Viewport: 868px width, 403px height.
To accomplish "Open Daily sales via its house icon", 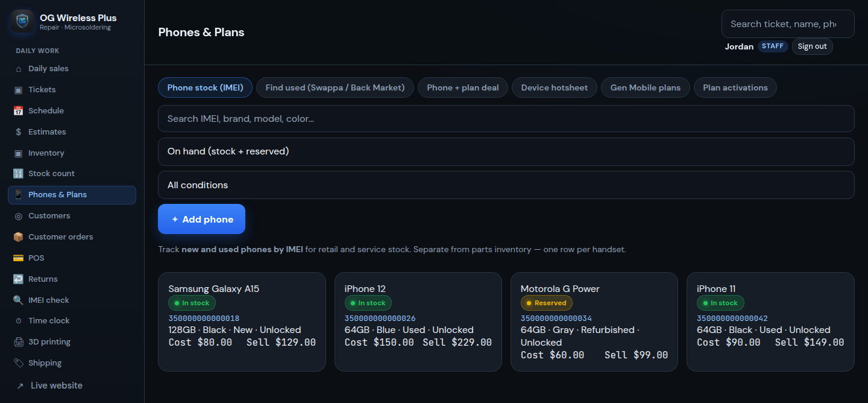I will (x=18, y=69).
